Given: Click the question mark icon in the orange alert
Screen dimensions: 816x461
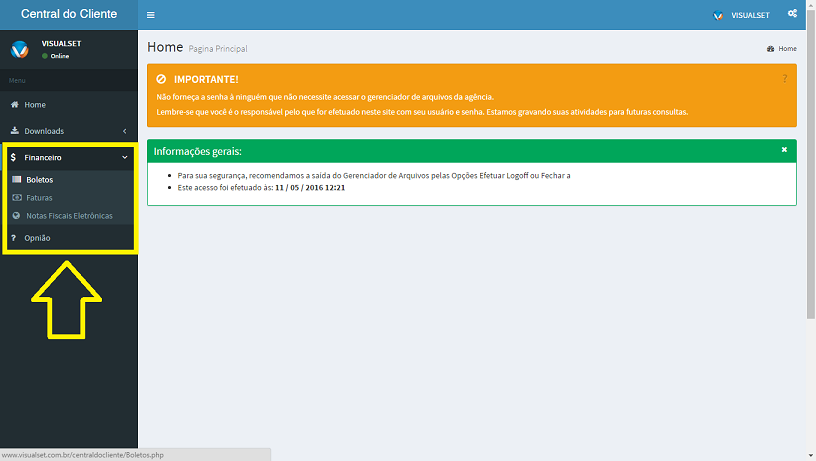Looking at the screenshot, I should pos(784,78).
